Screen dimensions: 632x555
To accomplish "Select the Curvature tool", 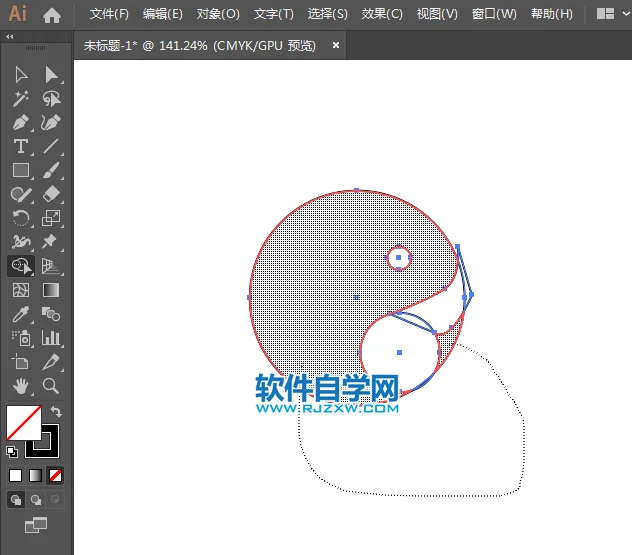I will [x=50, y=123].
